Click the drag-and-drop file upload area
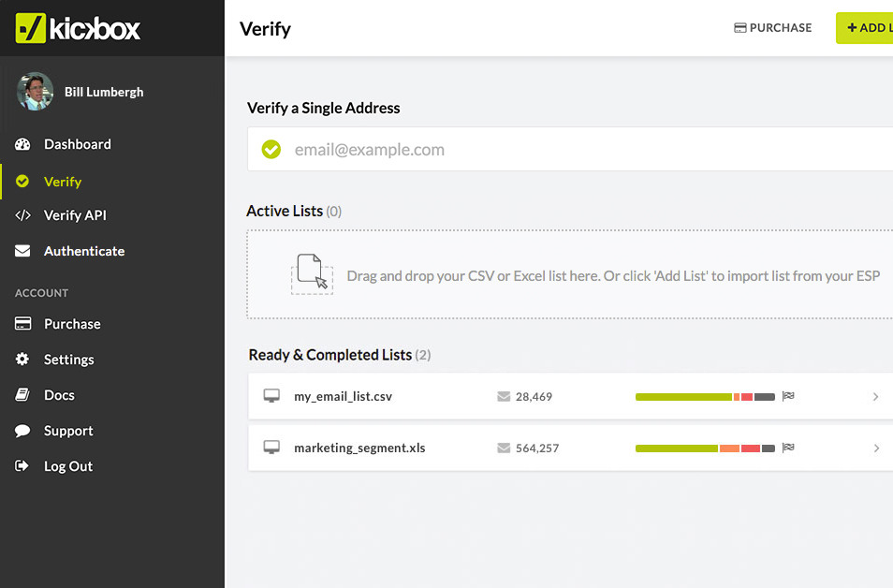893x588 pixels. (x=571, y=275)
